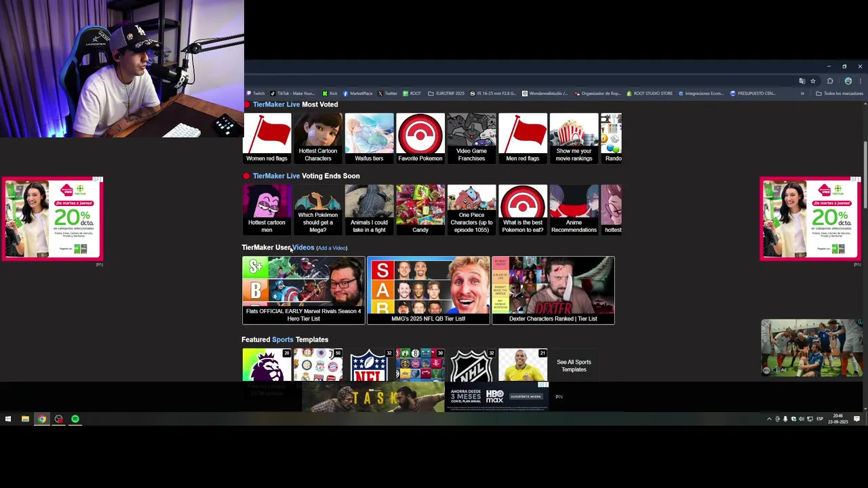Open Hottest Cartoon Characters template
The image size is (868, 488).
point(318,138)
